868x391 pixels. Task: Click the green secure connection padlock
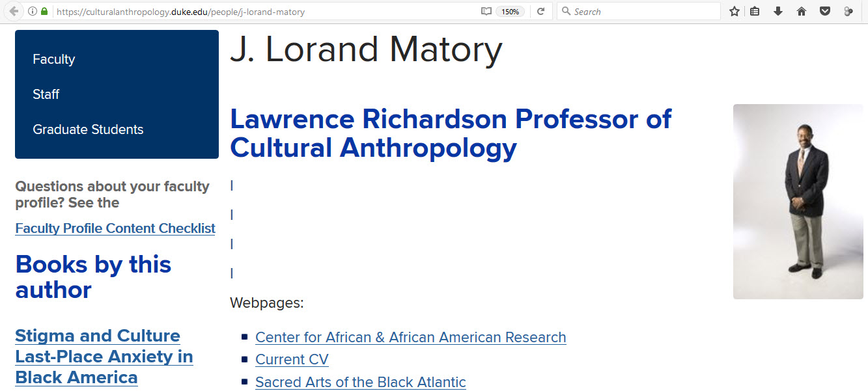tap(44, 12)
